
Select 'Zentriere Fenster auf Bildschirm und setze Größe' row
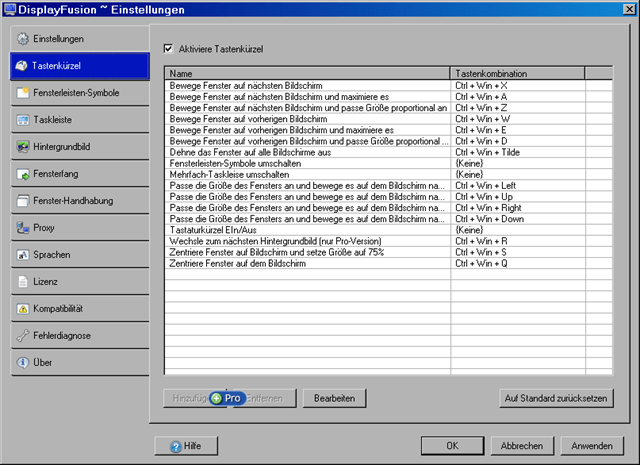click(389, 252)
